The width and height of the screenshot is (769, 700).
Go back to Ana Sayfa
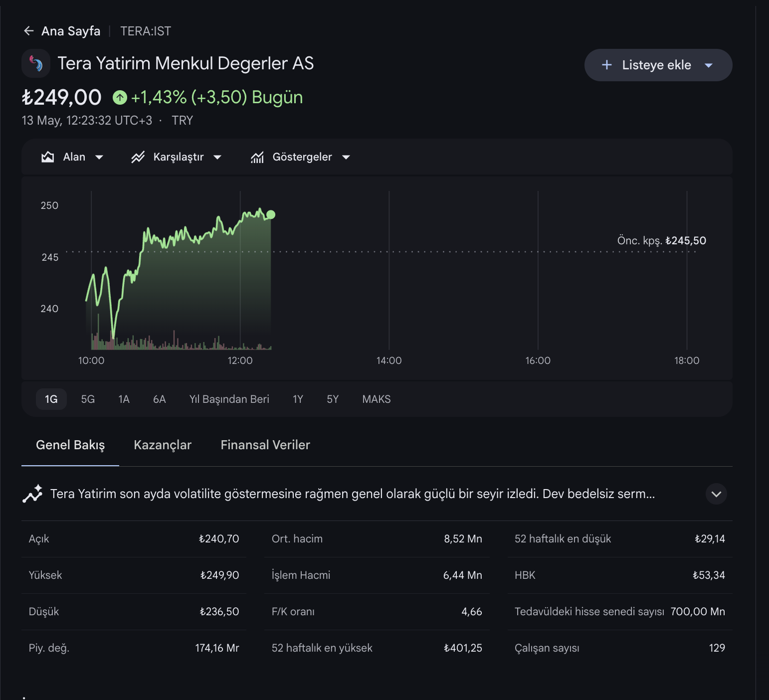pyautogui.click(x=71, y=31)
